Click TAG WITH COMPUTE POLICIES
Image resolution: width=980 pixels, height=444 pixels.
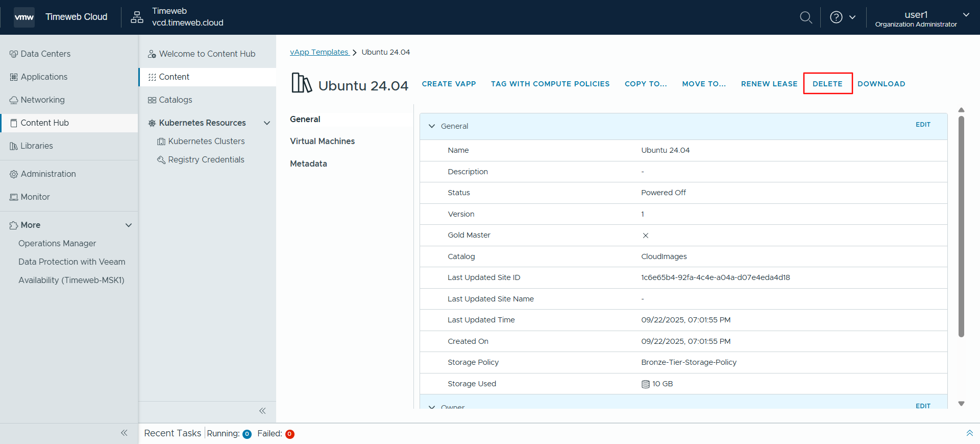550,84
